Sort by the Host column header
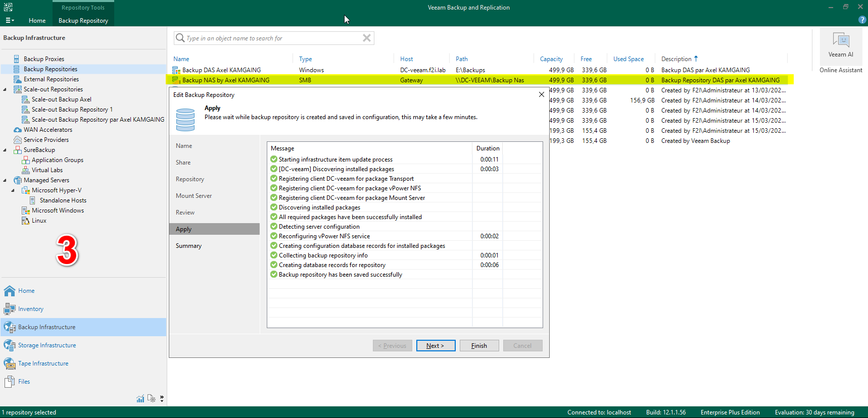 pyautogui.click(x=406, y=59)
